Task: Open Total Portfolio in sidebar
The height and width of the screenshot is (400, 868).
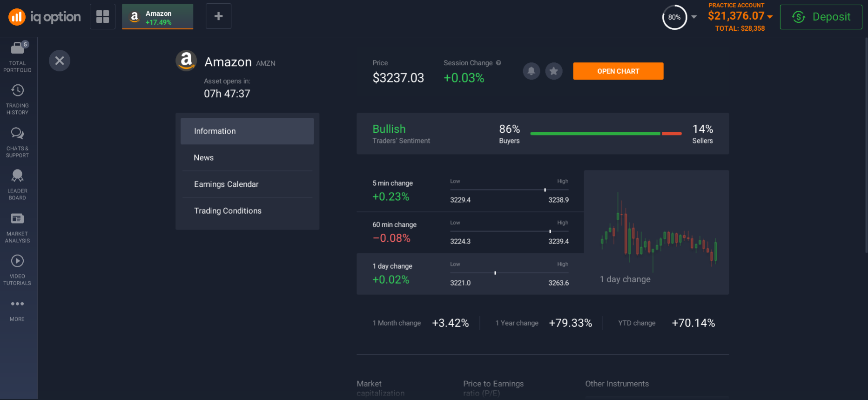Action: coord(17,57)
